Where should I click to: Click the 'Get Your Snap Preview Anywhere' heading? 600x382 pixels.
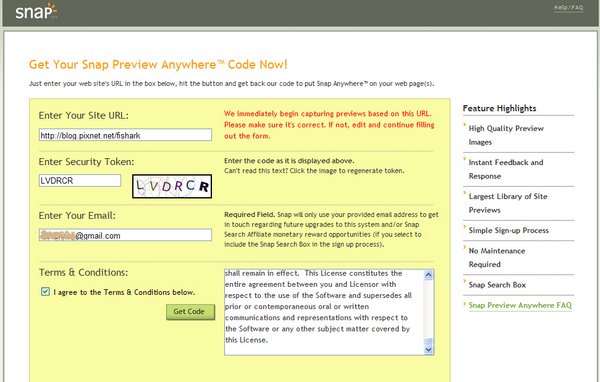(x=158, y=64)
